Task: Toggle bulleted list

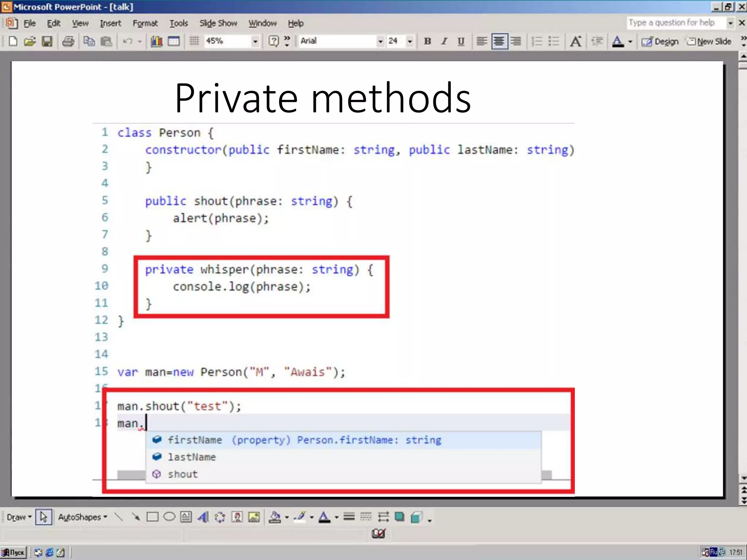Action: pyautogui.click(x=554, y=41)
